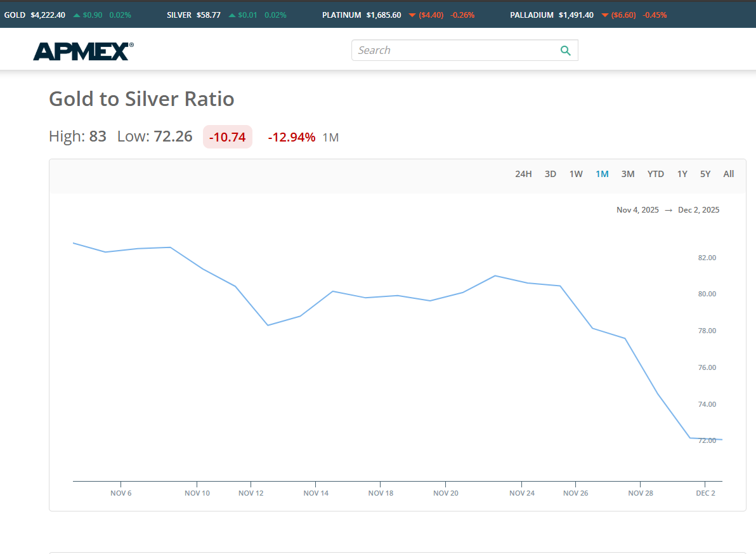
Task: Show year-to-date YTD range
Action: 656,174
